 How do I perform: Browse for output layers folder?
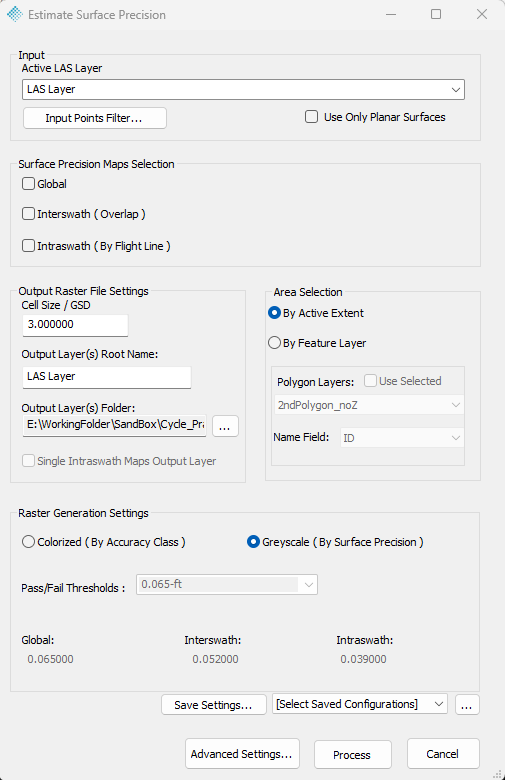[x=225, y=426]
